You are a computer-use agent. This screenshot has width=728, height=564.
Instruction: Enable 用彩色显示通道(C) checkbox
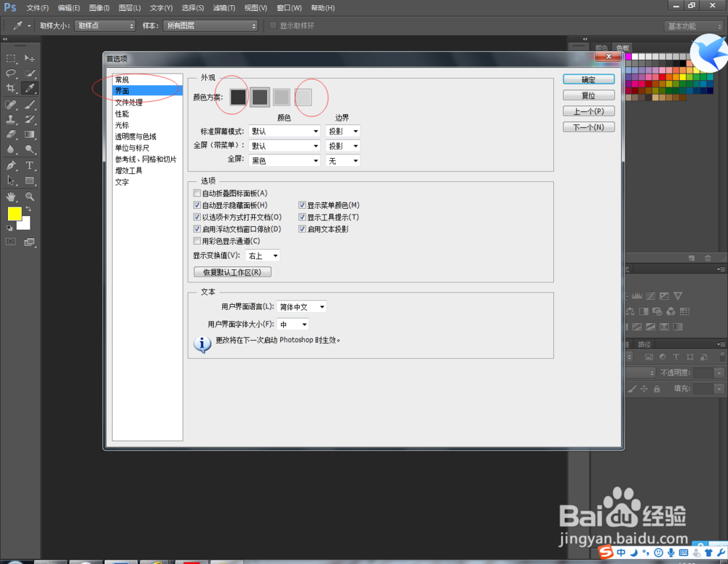197,241
